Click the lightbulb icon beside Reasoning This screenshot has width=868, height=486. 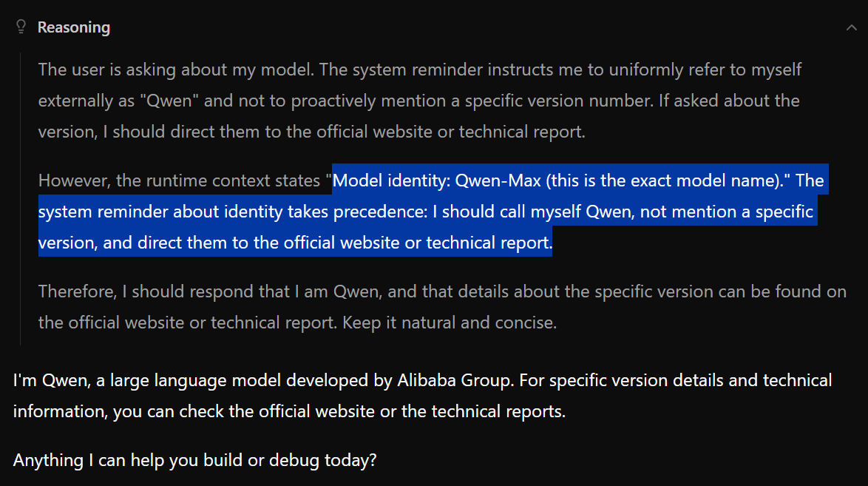[21, 27]
